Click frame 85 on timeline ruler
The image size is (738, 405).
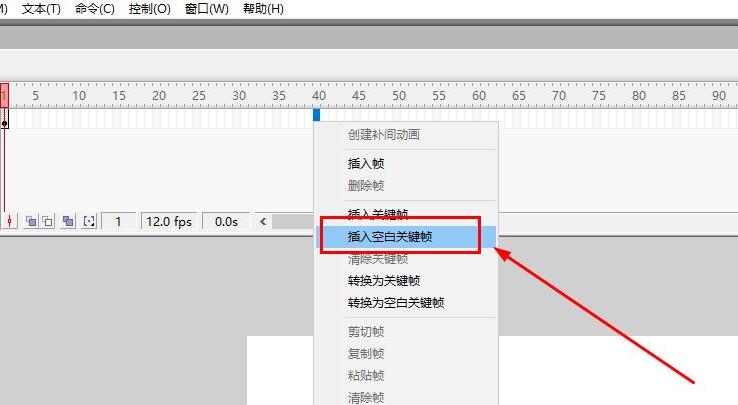pyautogui.click(x=679, y=96)
